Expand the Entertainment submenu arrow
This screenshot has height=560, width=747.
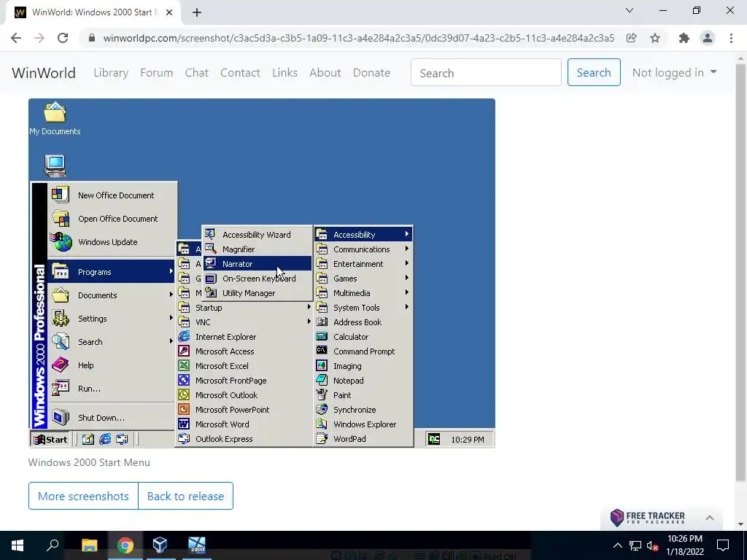(406, 263)
